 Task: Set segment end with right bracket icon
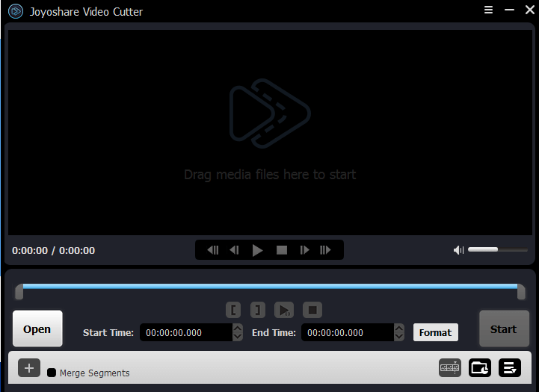click(257, 309)
